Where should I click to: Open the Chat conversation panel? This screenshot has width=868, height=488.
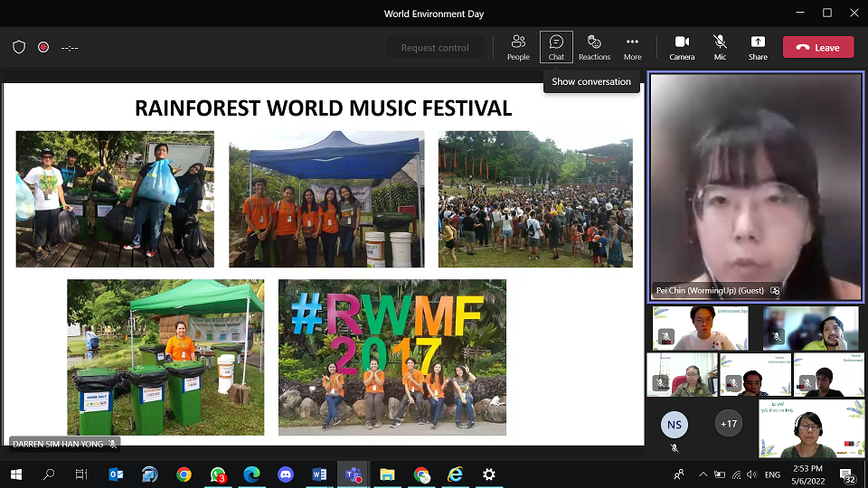556,48
